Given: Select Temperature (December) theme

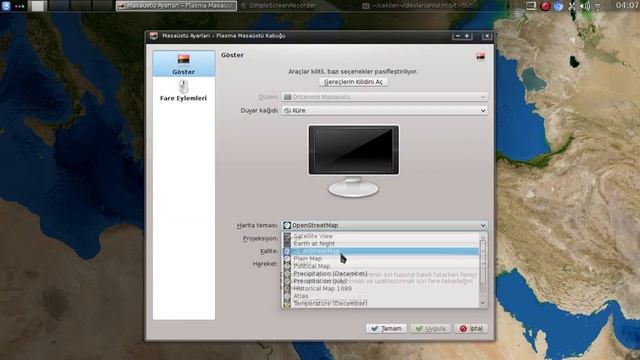Looking at the screenshot, I should point(380,303).
